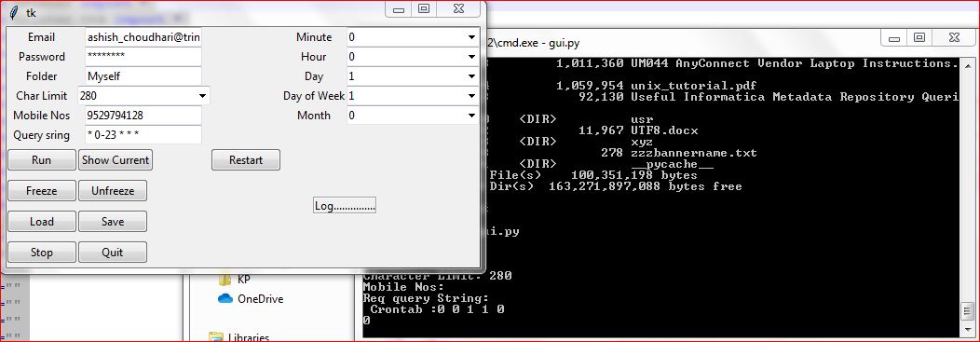
Task: Quit the tk application
Action: (113, 252)
